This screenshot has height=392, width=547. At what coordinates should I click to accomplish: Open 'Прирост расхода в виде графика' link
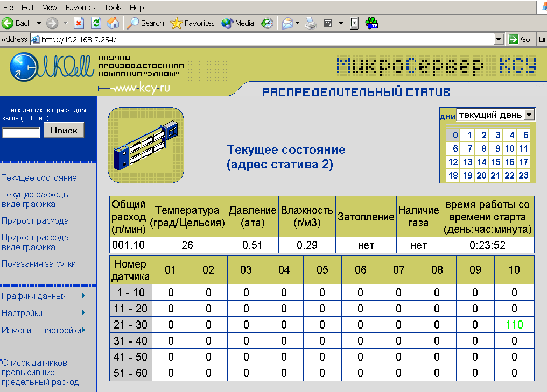pos(39,242)
